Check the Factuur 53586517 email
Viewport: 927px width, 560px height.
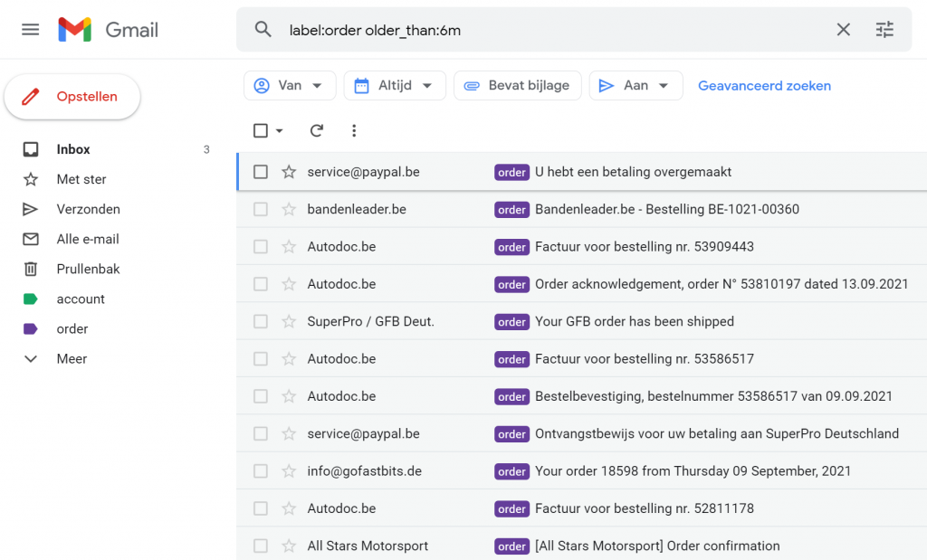click(x=261, y=358)
